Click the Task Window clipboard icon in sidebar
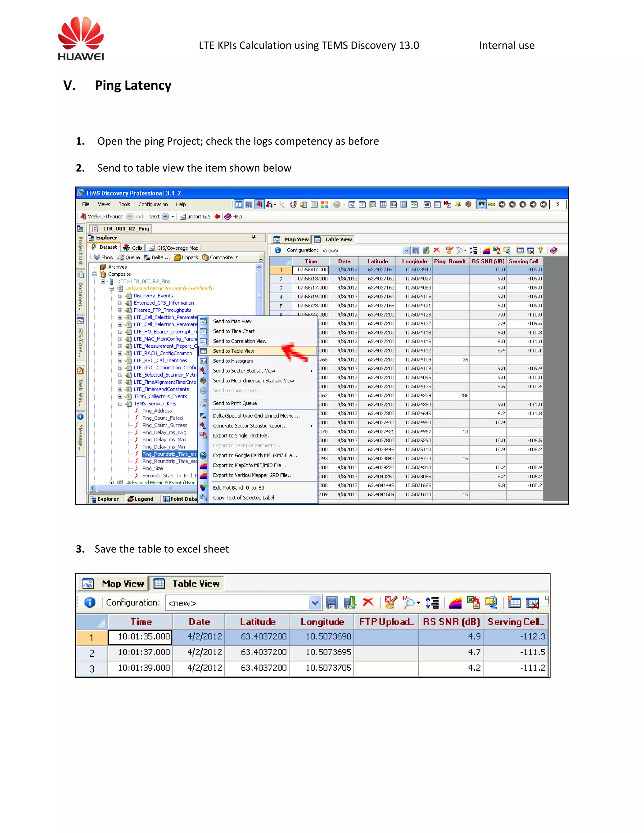Image resolution: width=644 pixels, height=833 pixels. click(80, 371)
